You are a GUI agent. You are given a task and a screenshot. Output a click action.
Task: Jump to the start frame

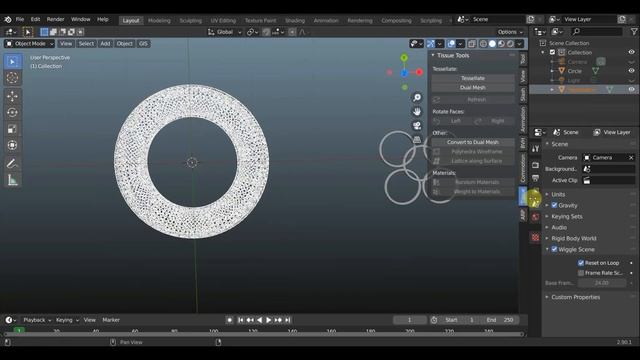(x=240, y=320)
